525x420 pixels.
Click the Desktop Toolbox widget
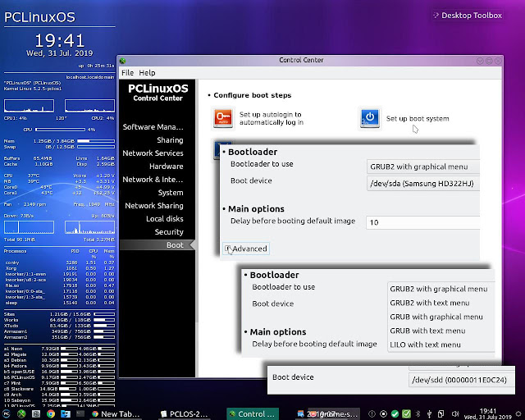point(468,16)
